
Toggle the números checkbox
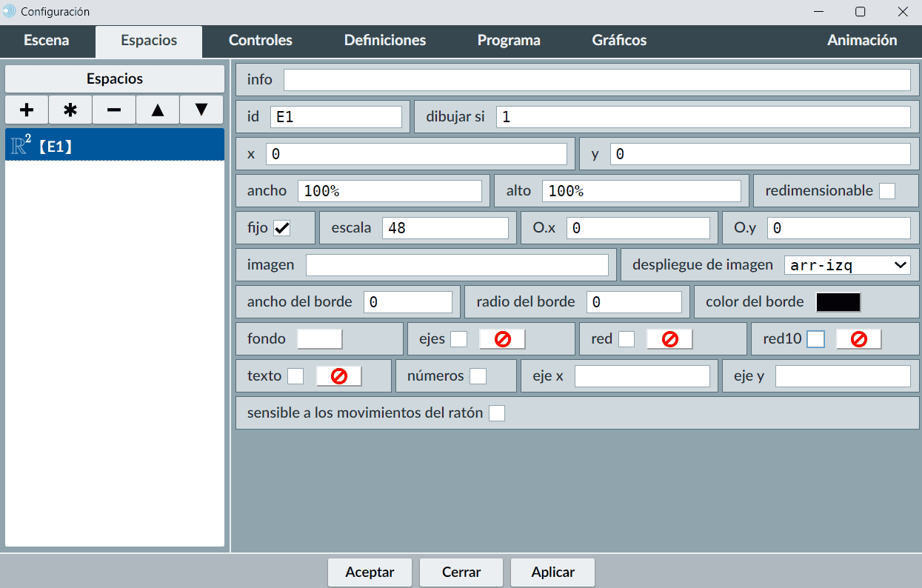(x=478, y=376)
